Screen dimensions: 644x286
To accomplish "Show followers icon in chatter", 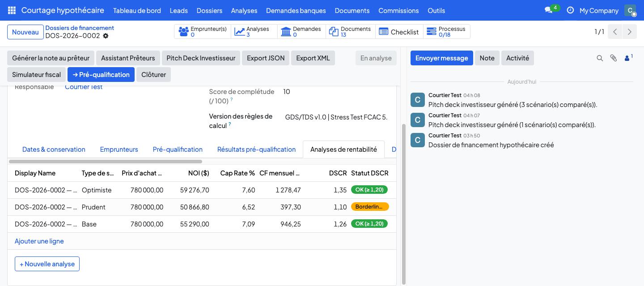I will pos(628,58).
